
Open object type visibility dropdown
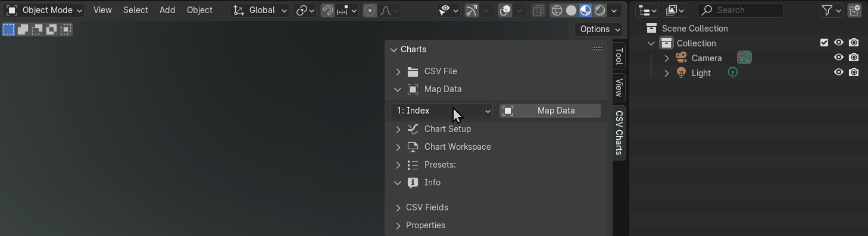pyautogui.click(x=448, y=10)
